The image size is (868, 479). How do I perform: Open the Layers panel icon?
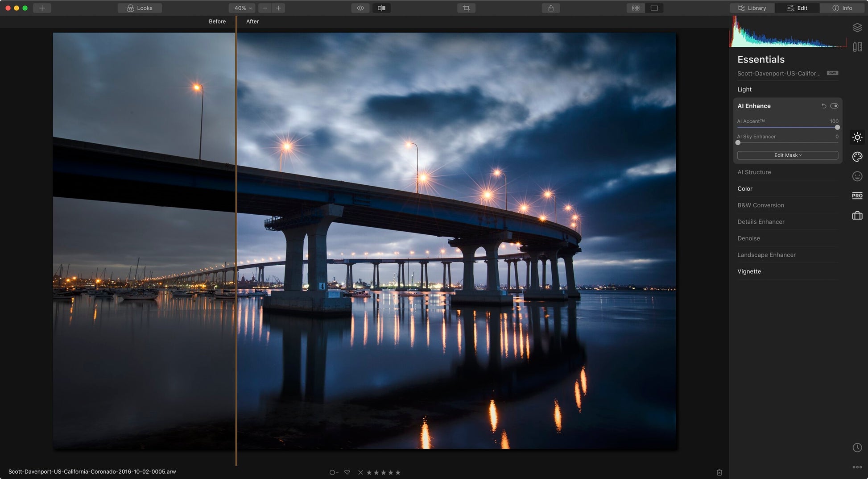click(857, 28)
